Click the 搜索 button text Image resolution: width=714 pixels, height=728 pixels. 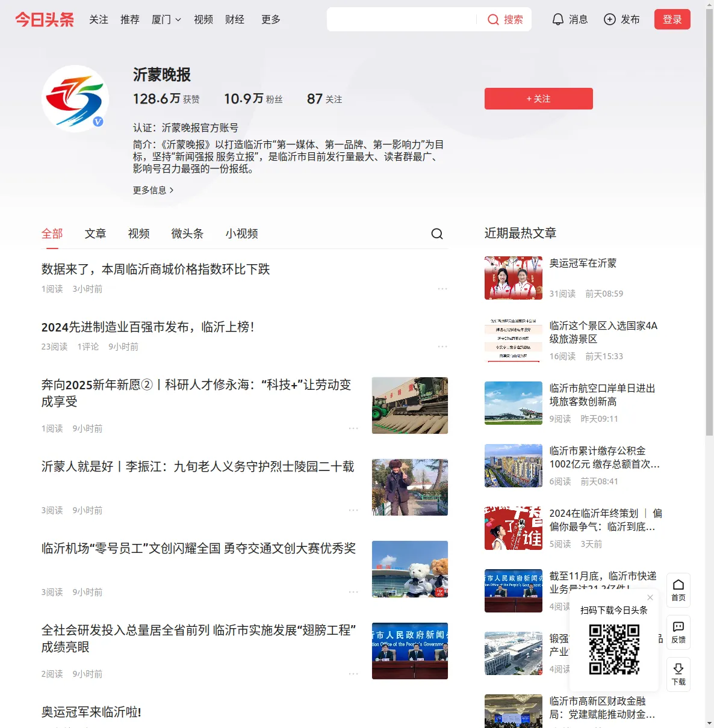[x=514, y=19]
